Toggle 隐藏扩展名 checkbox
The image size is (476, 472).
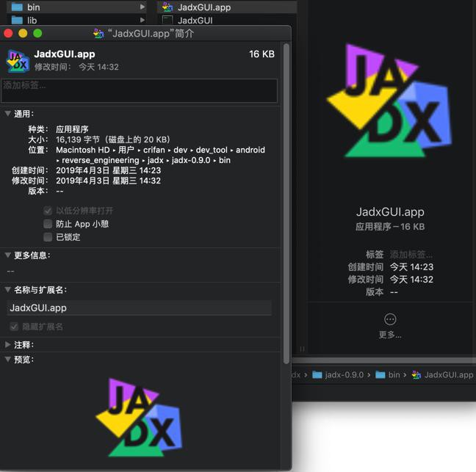tap(14, 327)
